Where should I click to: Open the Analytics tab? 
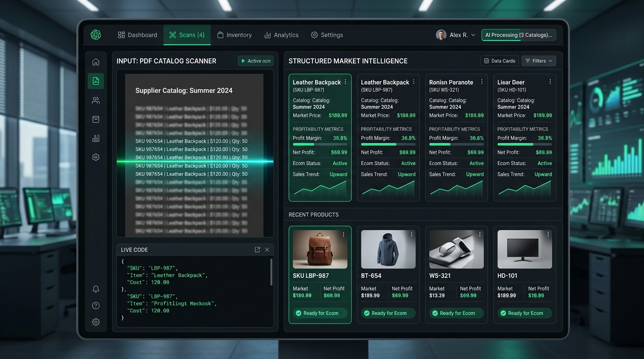tap(281, 35)
